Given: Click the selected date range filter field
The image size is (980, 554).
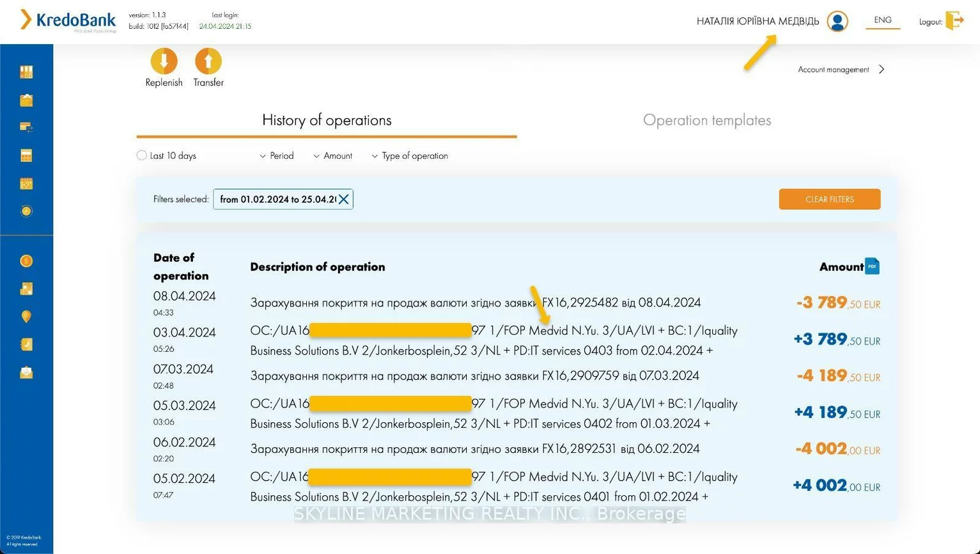Looking at the screenshot, I should (283, 200).
